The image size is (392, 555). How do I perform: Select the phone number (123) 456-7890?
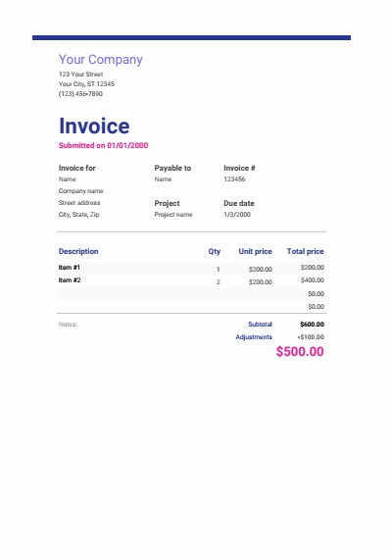tap(80, 94)
